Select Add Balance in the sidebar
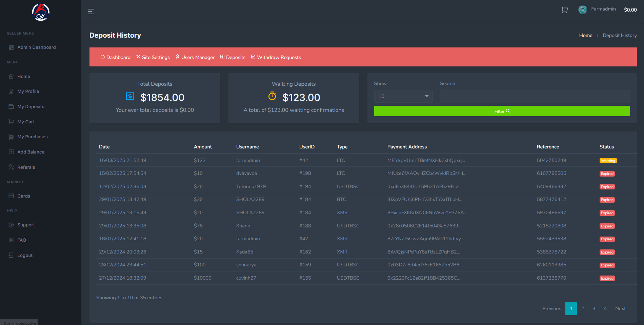The height and width of the screenshot is (325, 644). [x=31, y=152]
